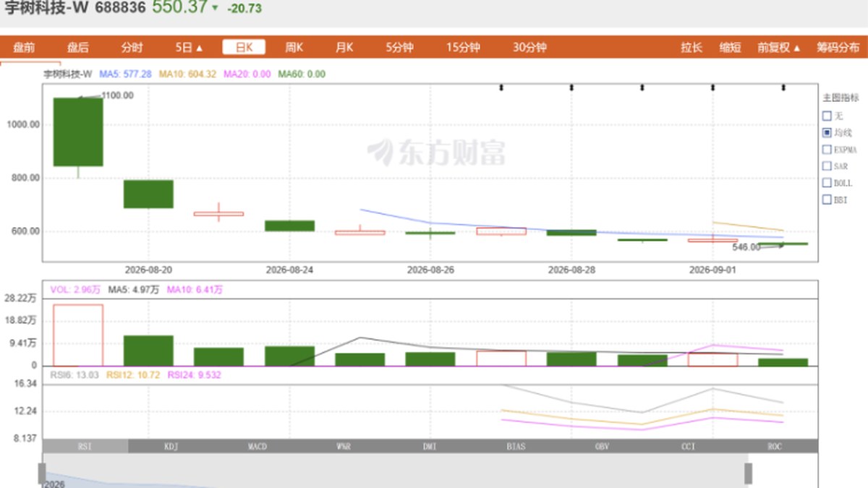The width and height of the screenshot is (868, 488).
Task: Open the 前复权 adjustment dropdown
Action: [x=779, y=48]
